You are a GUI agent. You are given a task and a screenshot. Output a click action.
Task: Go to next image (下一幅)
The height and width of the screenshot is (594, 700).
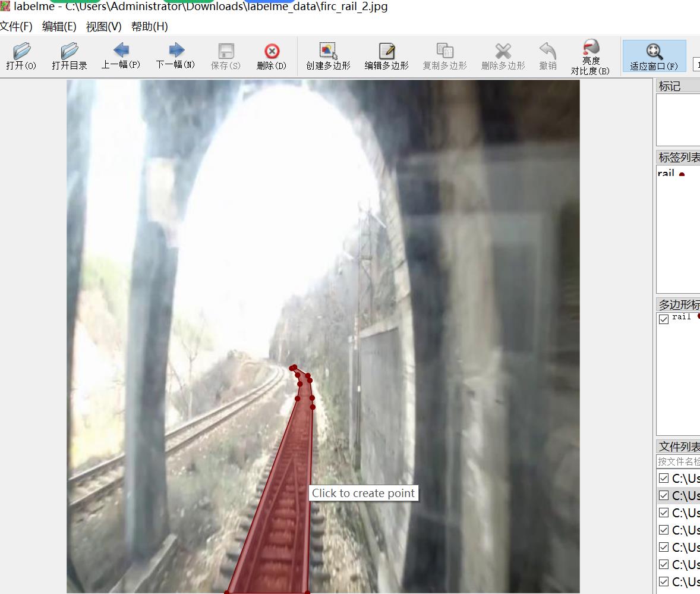click(175, 56)
